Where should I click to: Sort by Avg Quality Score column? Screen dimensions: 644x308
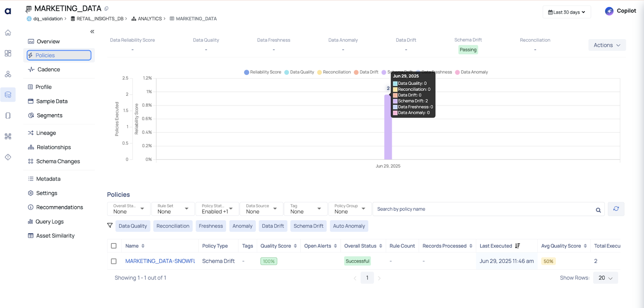(x=585, y=246)
